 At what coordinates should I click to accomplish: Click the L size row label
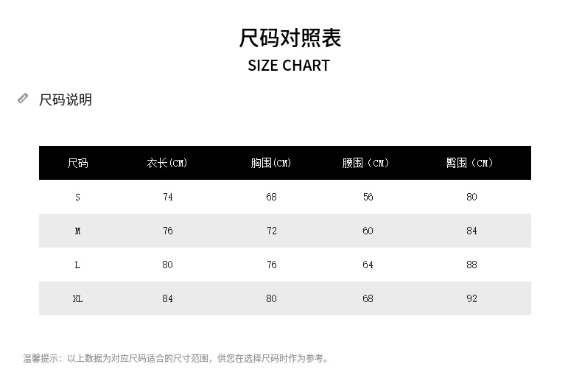(x=77, y=265)
